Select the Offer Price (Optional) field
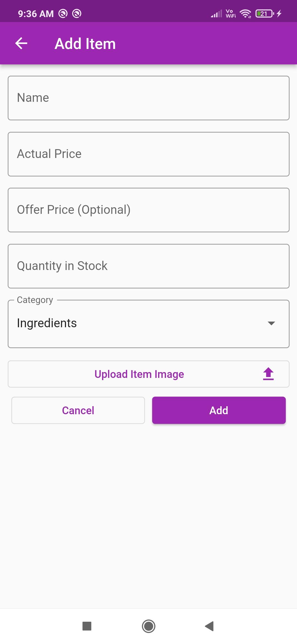This screenshot has height=644, width=297. 148,210
